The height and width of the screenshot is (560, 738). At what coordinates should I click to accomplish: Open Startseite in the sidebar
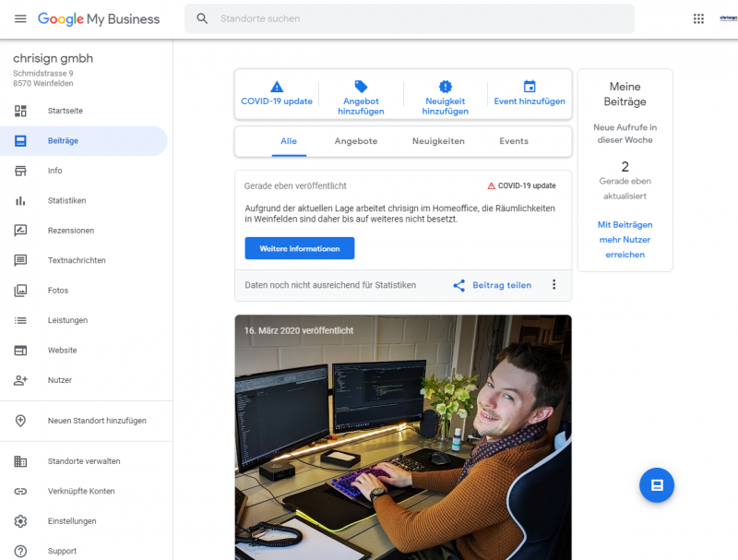point(84,111)
